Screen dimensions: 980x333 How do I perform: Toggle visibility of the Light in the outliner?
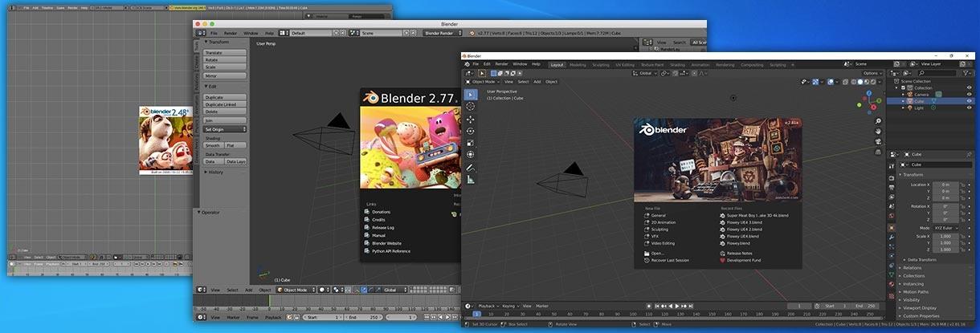(x=969, y=108)
